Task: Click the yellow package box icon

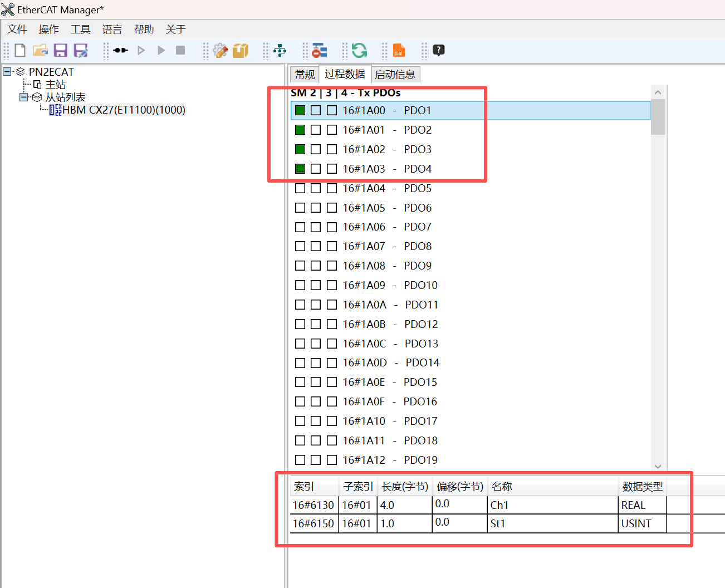Action: pos(241,51)
